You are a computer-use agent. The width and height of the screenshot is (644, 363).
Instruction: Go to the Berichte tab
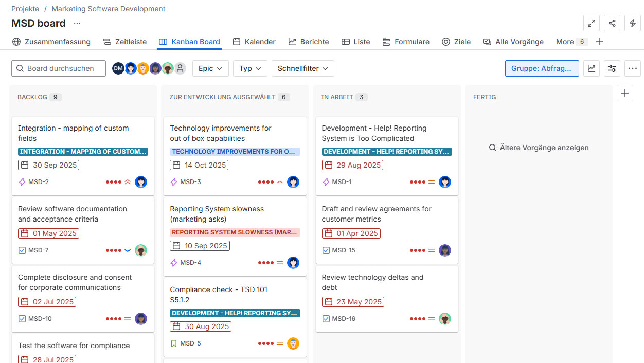click(309, 42)
